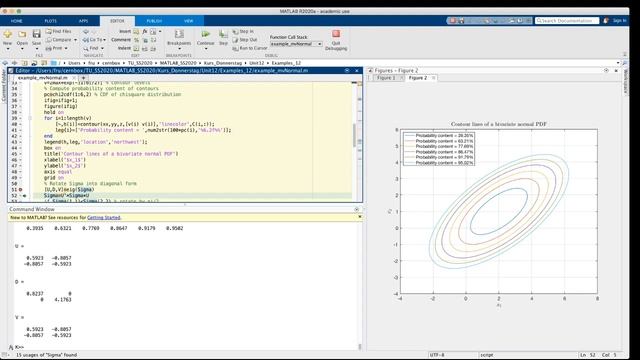Expand the dropdown arrow under Continue
The image size is (640, 360).
[x=205, y=49]
